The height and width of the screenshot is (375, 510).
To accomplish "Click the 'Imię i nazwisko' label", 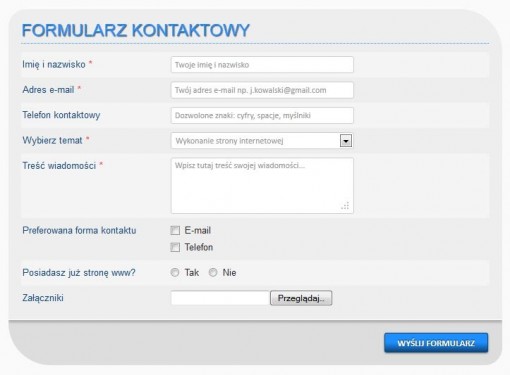I will pyautogui.click(x=54, y=64).
